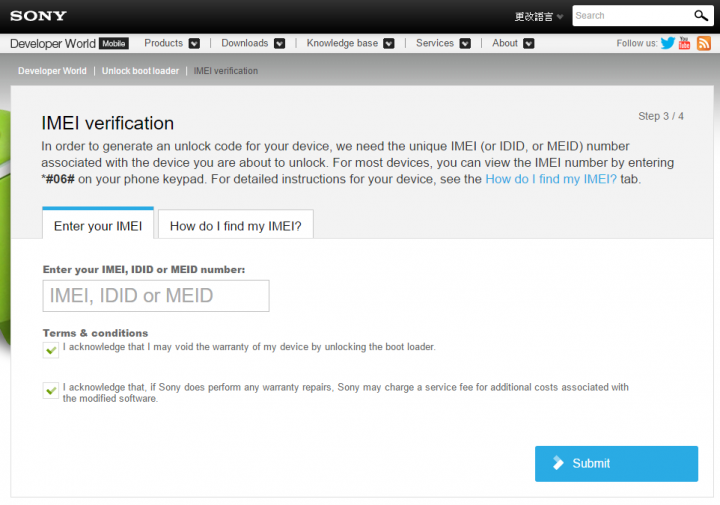
Task: Go to Unlock boot loader breadcrumb
Action: (x=140, y=71)
